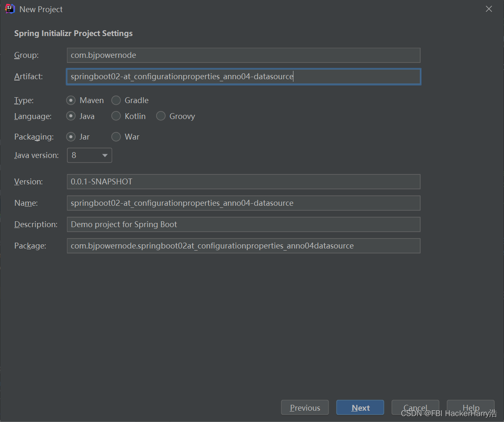Choose Kotlin as the language
The height and width of the screenshot is (422, 504).
(x=116, y=116)
